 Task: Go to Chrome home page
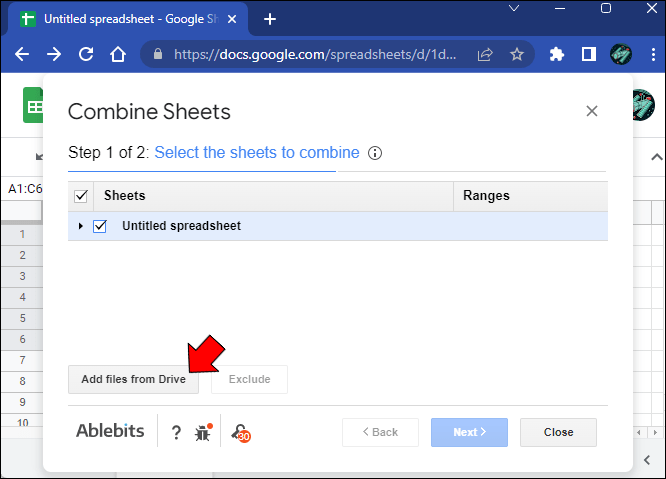tap(118, 54)
